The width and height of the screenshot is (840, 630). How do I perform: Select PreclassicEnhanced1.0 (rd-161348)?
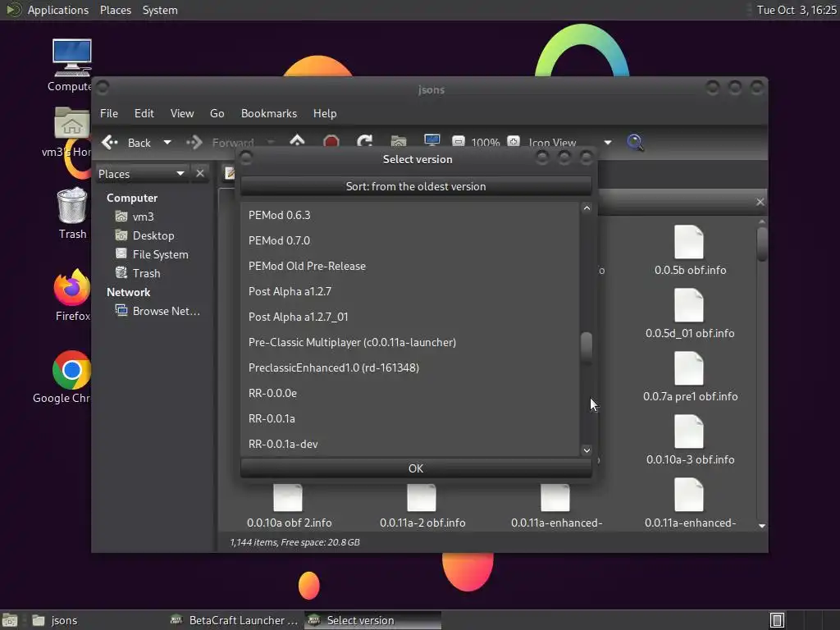[x=410, y=367]
